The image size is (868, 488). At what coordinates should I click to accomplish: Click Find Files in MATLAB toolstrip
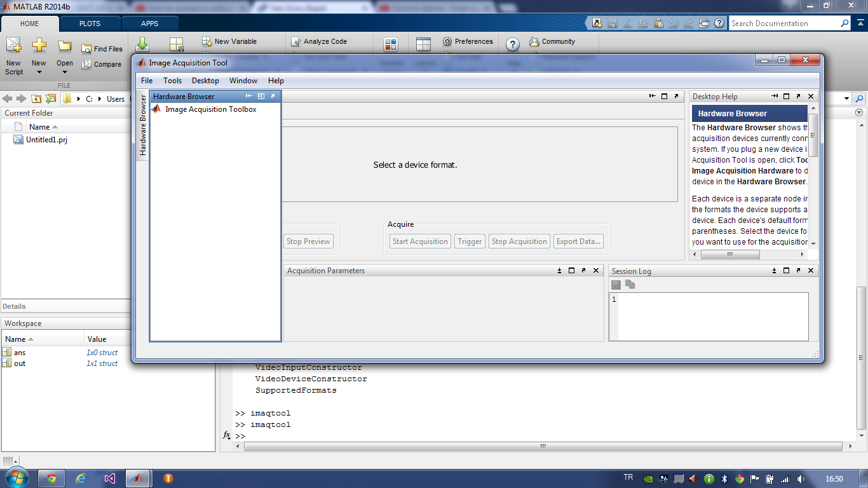click(102, 49)
